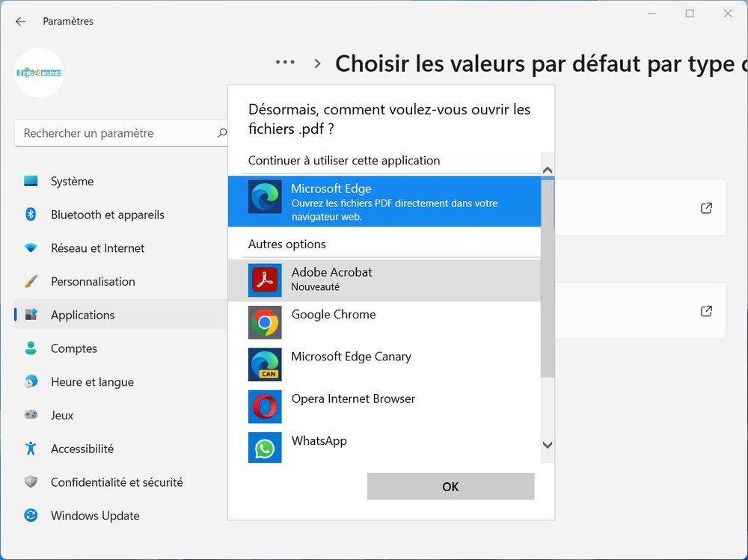Screen dimensions: 748x560
Task: Click the Bluetooth icon in sidebar
Action: pos(31,215)
